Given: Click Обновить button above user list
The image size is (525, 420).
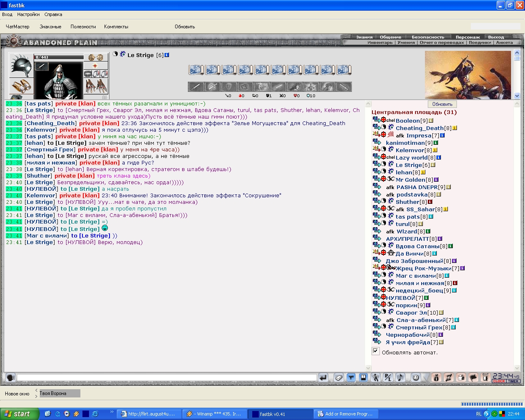Looking at the screenshot, I should [442, 104].
